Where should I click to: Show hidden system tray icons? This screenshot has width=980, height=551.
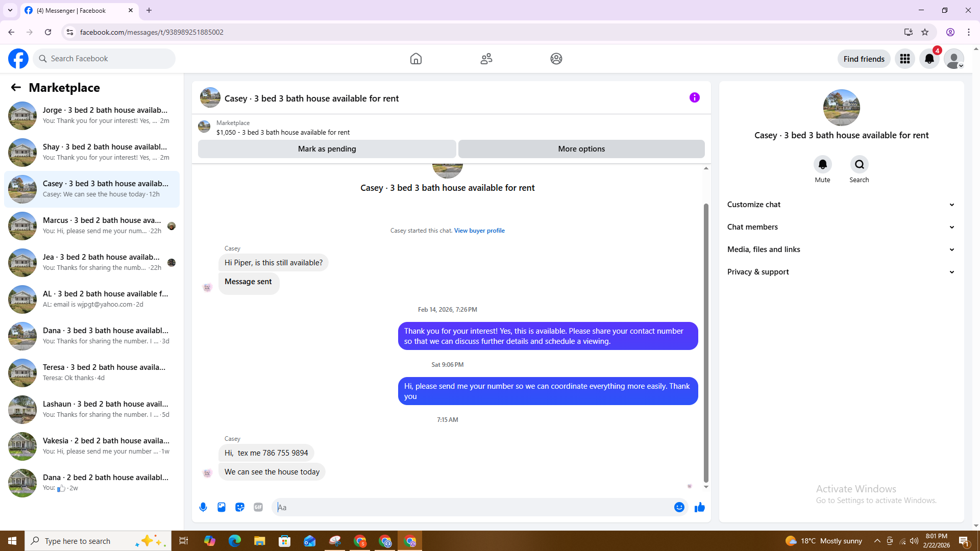[x=877, y=541]
